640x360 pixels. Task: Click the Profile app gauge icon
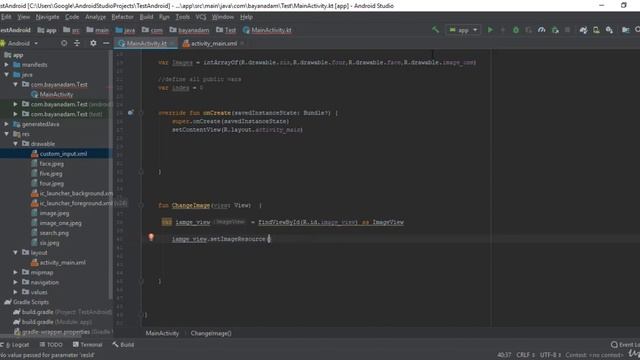[542, 30]
